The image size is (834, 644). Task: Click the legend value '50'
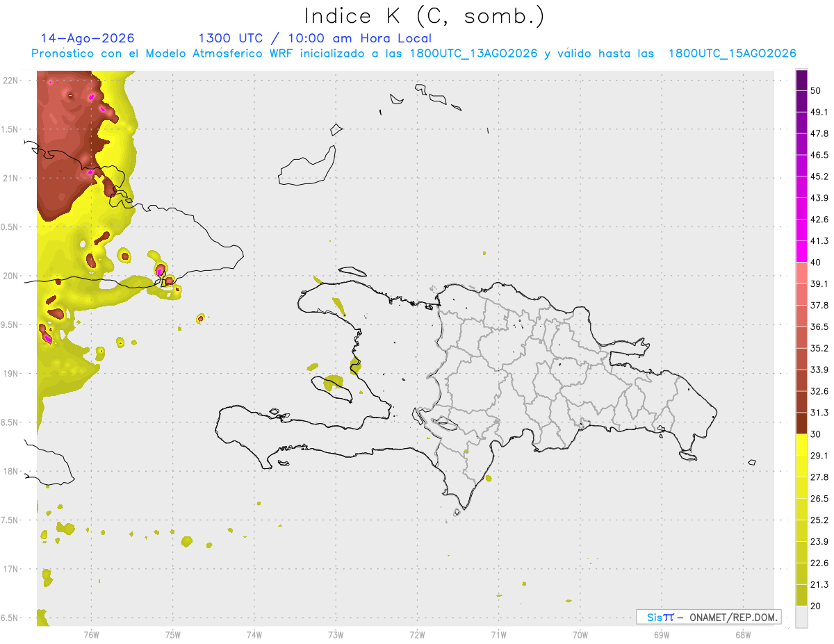coord(817,90)
